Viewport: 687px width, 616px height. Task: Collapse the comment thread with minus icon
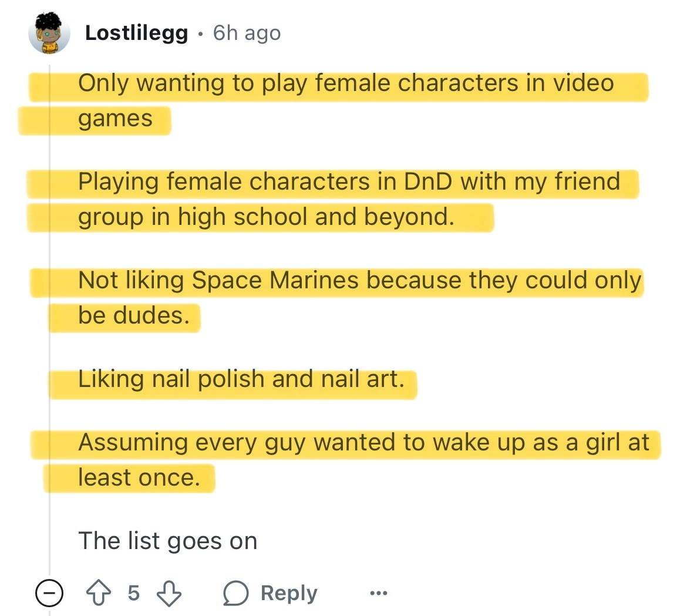click(49, 593)
